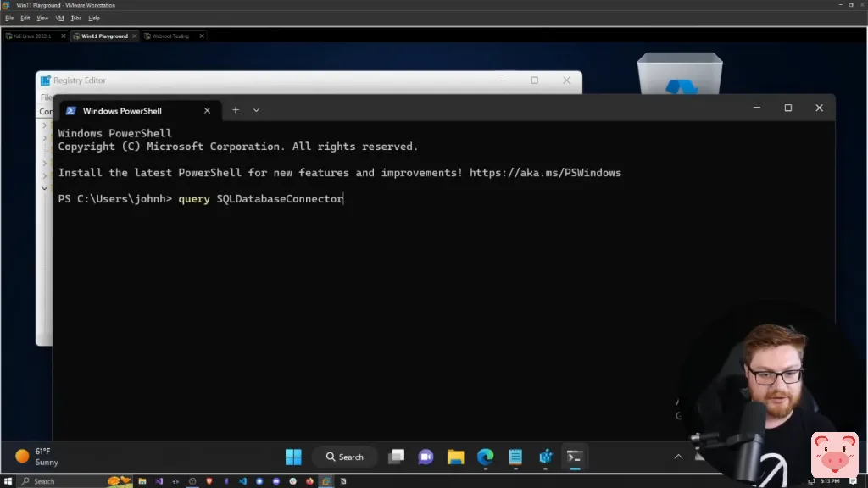The height and width of the screenshot is (488, 868).
Task: Open the 61°F Sunny weather widget
Action: coord(37,457)
